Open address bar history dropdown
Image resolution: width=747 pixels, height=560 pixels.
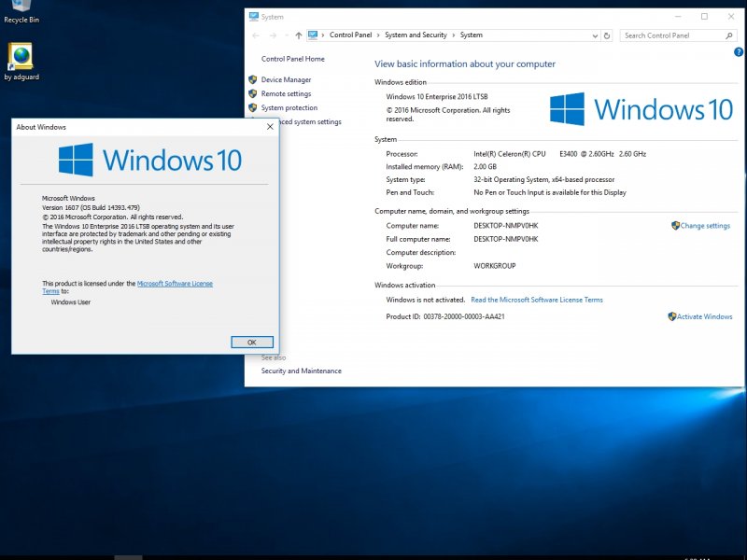click(595, 35)
